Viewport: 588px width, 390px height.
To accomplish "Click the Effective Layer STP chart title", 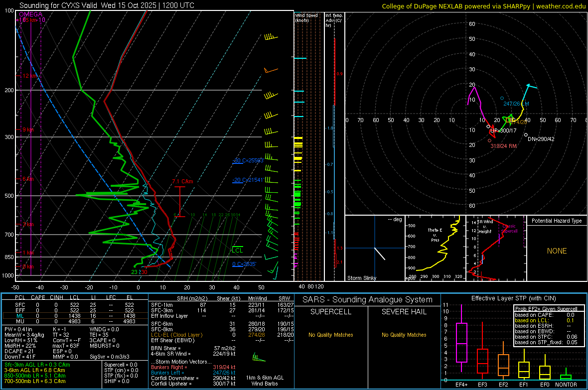I will pyautogui.click(x=513, y=298).
